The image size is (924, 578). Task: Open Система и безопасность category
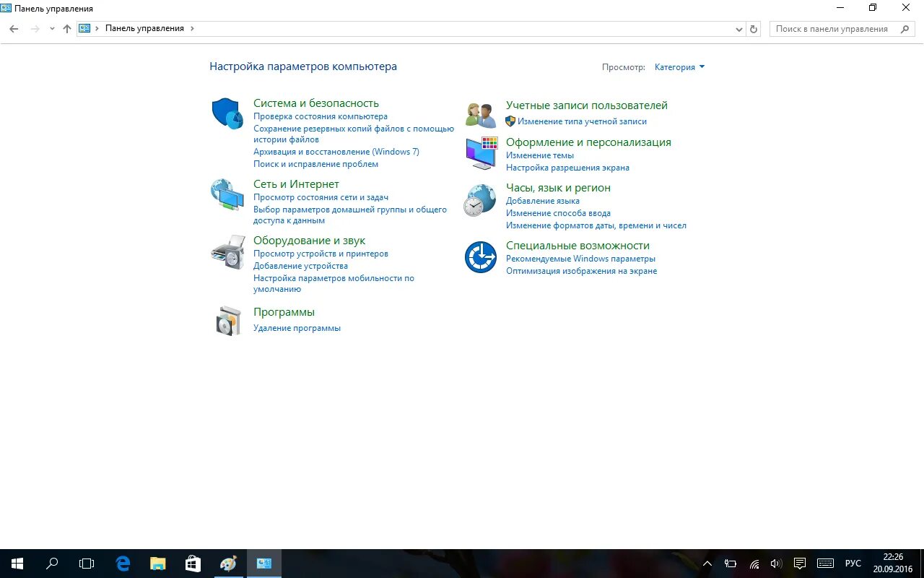(x=316, y=103)
